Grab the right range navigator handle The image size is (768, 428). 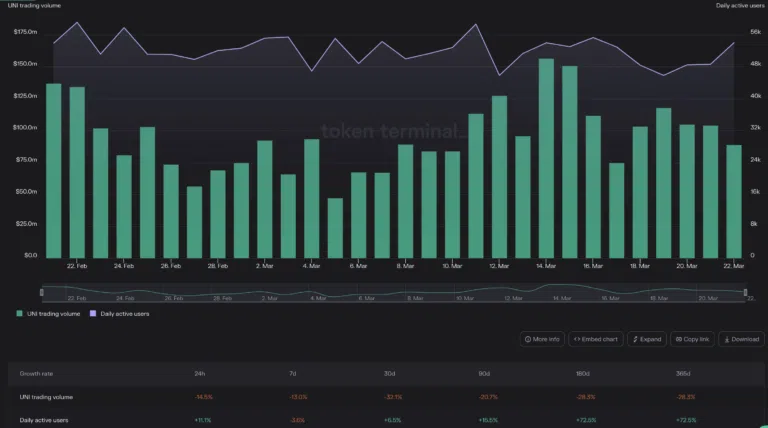coord(745,292)
